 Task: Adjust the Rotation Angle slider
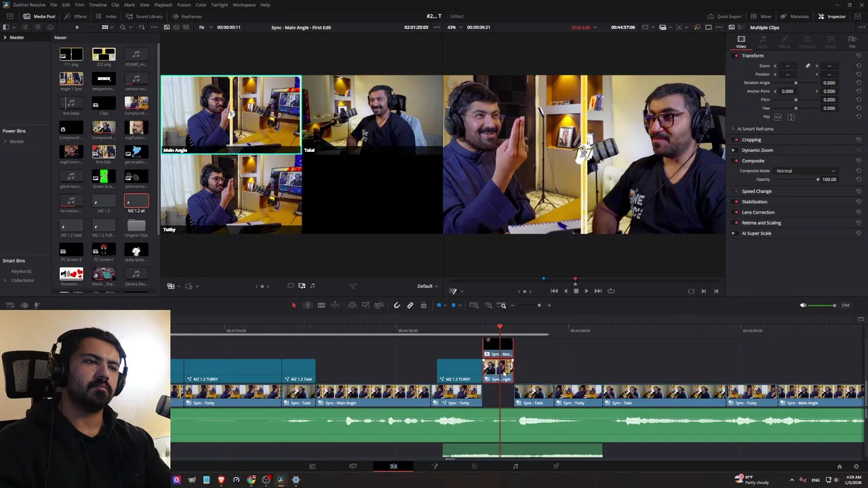point(796,83)
